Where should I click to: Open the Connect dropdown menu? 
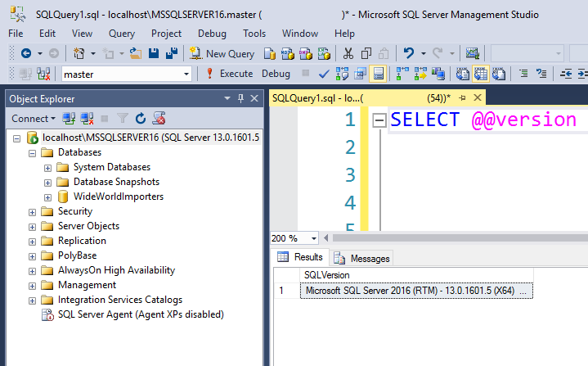pos(34,119)
